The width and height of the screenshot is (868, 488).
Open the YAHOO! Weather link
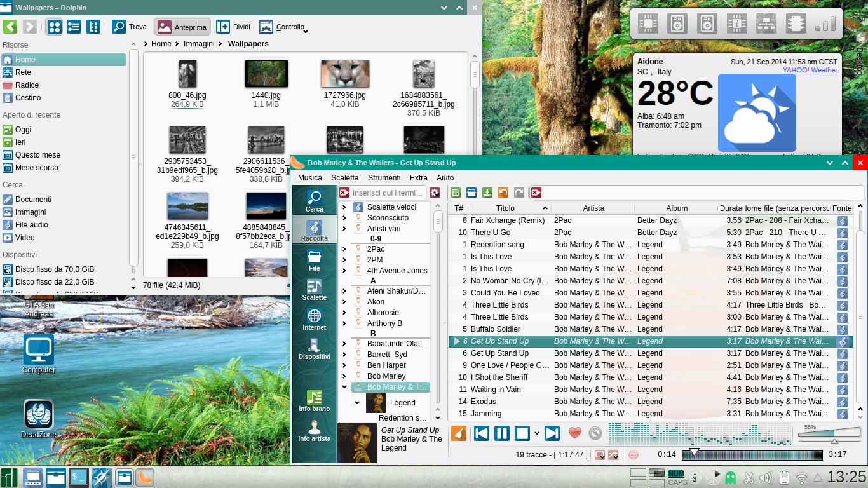click(x=810, y=71)
